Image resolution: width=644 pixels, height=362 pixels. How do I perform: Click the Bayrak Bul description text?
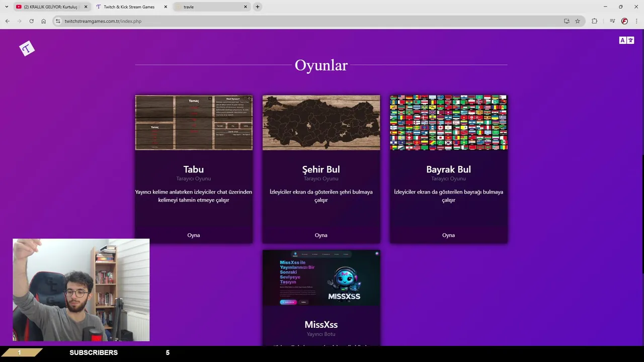tap(448, 196)
